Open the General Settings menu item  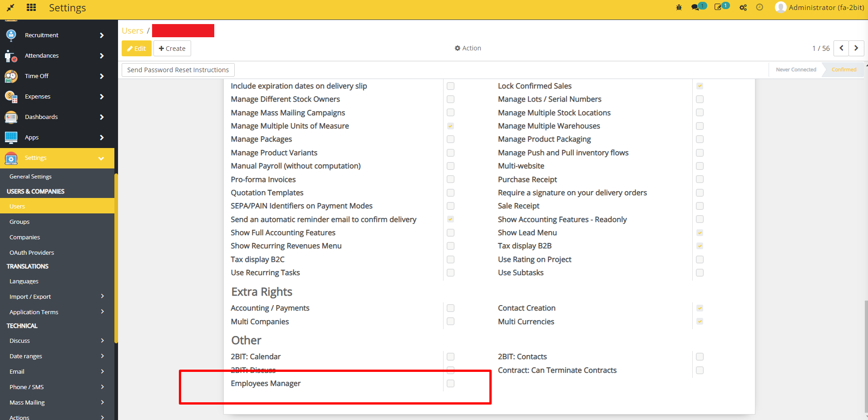(30, 177)
